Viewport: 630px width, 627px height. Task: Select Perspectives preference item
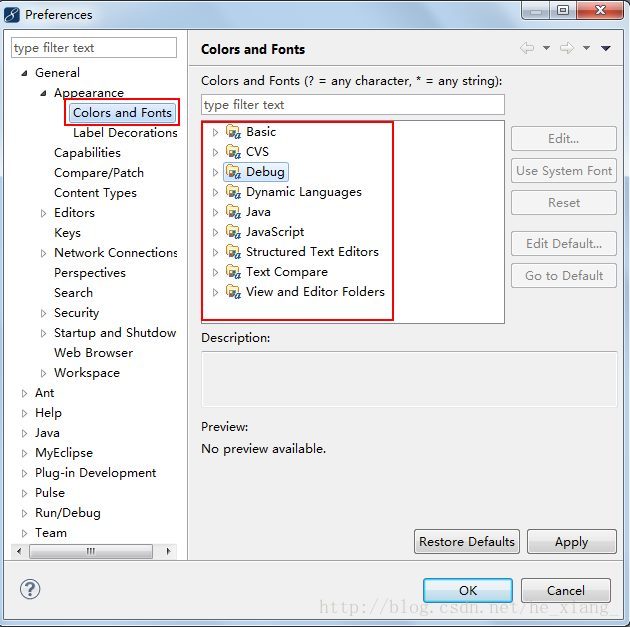pyautogui.click(x=90, y=273)
